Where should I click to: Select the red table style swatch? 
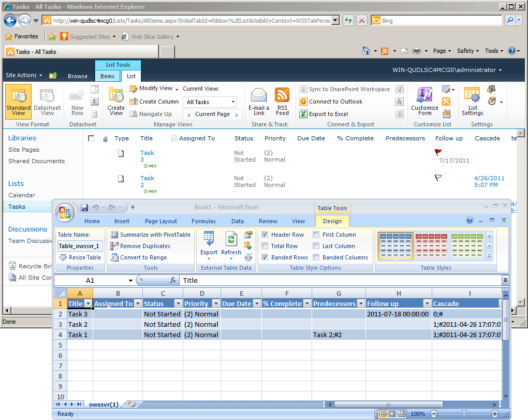coord(431,246)
